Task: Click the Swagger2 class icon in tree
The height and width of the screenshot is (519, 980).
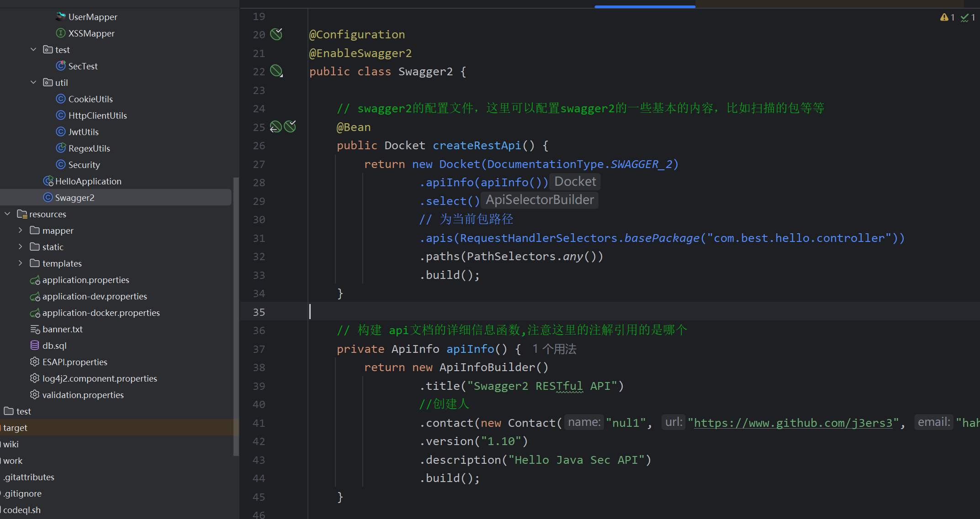Action: coord(48,197)
